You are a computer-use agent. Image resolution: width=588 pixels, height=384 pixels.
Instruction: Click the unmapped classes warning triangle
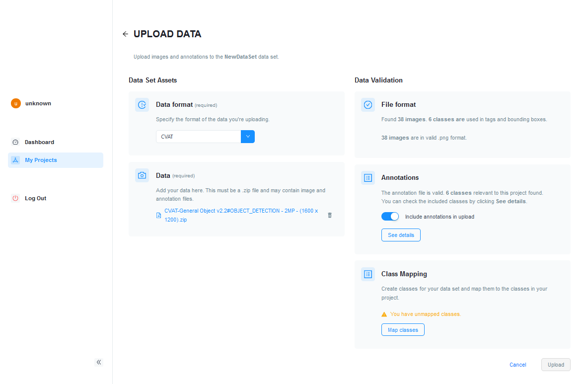tap(384, 314)
